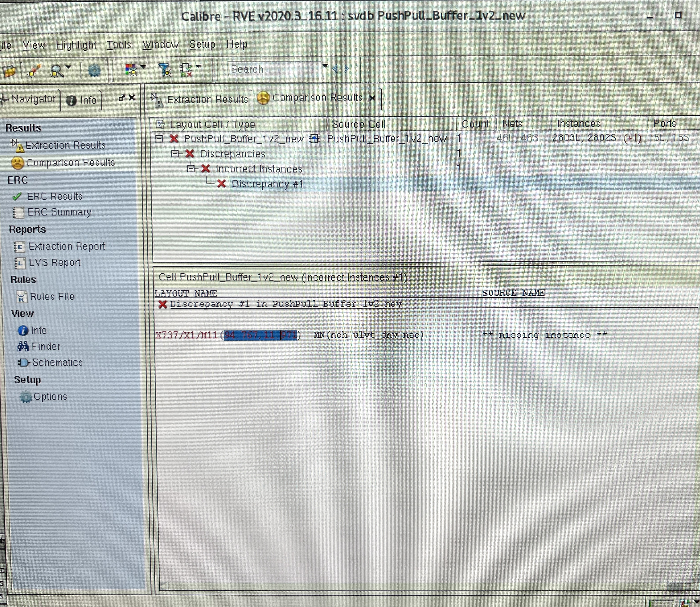
Task: Click the Discrepancy #1 in PushPull_Buffer_1v2_new link
Action: point(286,304)
